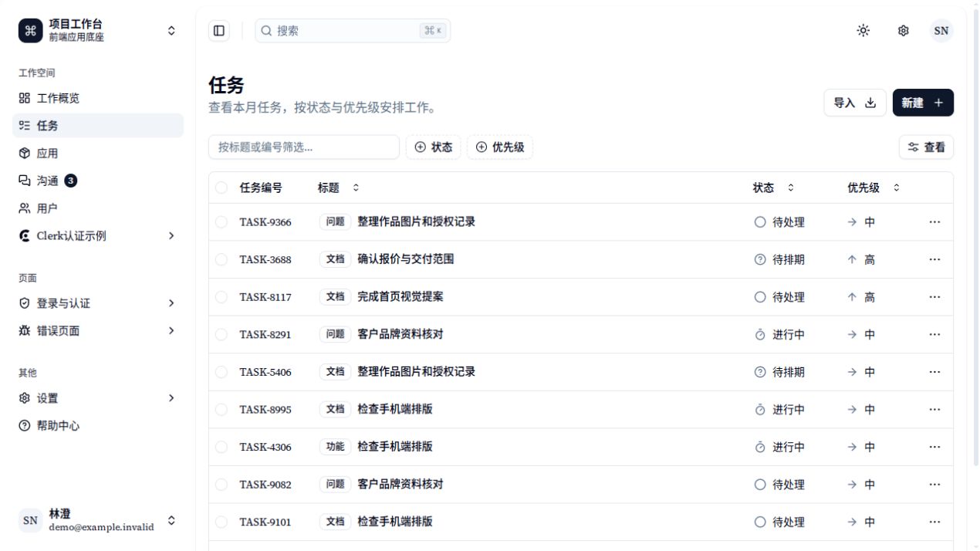
Task: Open 帮助中心 in sidebar
Action: (98, 426)
